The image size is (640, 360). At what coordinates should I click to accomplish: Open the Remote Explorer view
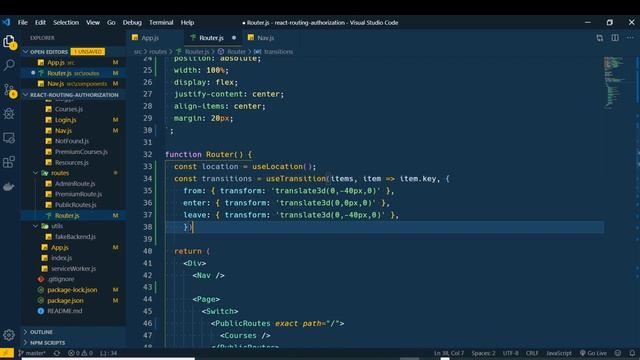[x=9, y=138]
